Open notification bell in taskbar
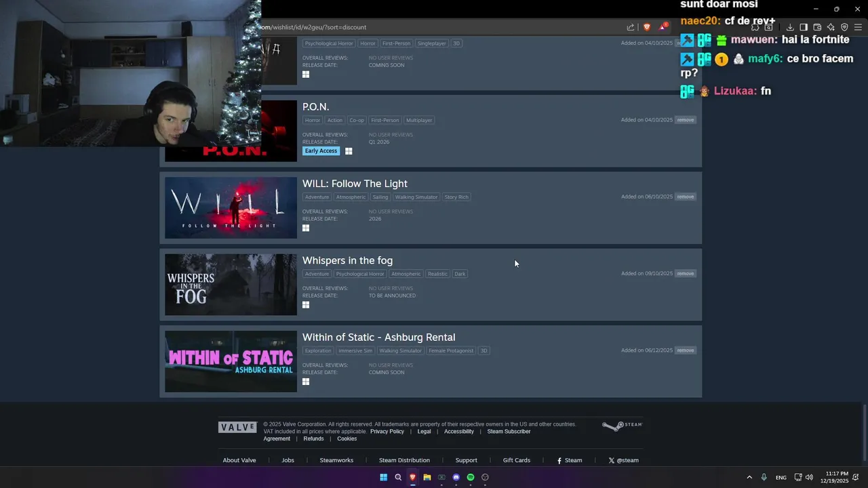The height and width of the screenshot is (488, 868). tap(856, 477)
